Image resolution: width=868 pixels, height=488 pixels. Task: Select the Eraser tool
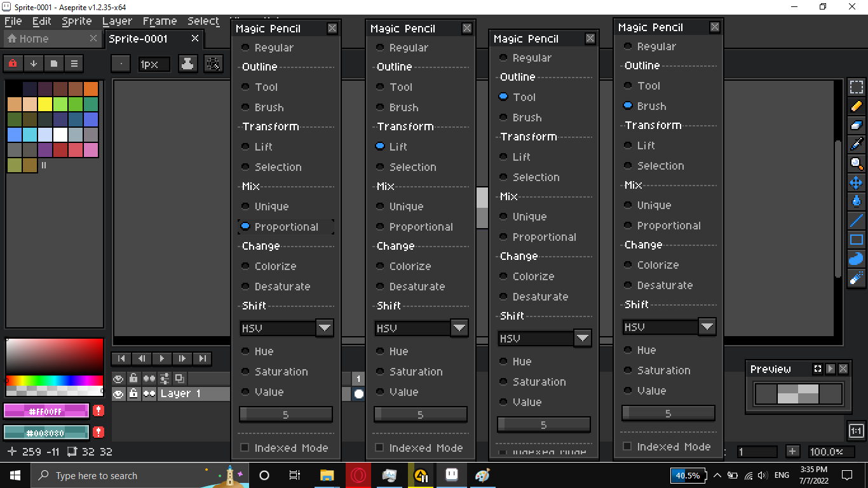point(856,125)
